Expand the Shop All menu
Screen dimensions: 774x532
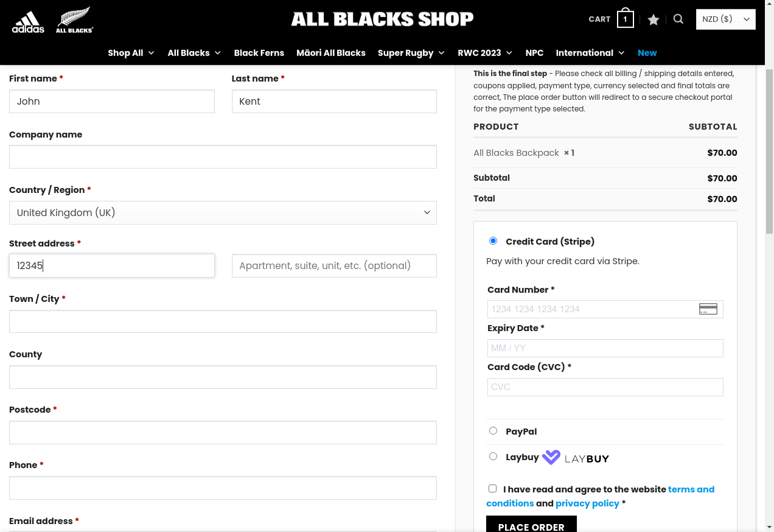131,53
